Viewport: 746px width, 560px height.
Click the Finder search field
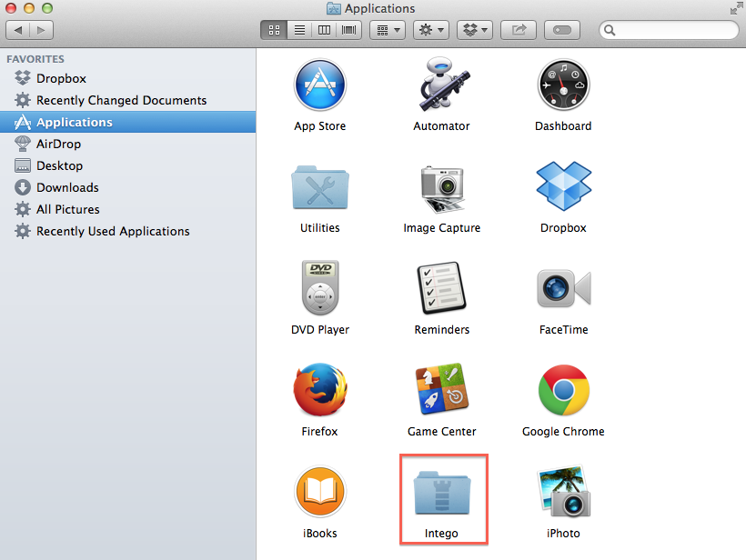(x=669, y=30)
